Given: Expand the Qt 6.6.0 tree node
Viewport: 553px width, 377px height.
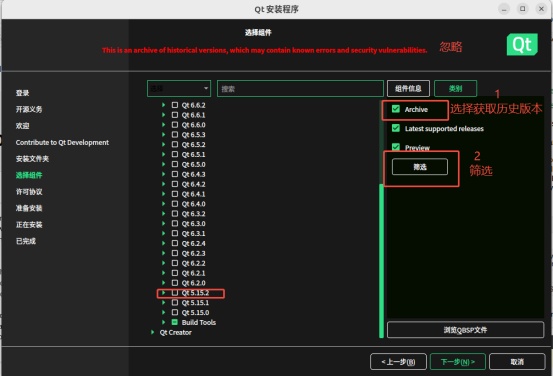Looking at the screenshot, I should pyautogui.click(x=163, y=124).
